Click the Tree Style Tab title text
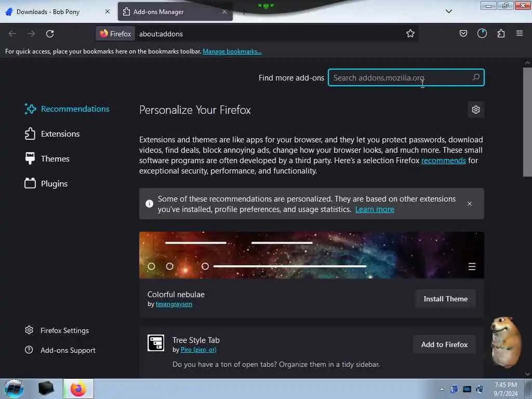The width and height of the screenshot is (532, 399). (x=196, y=340)
